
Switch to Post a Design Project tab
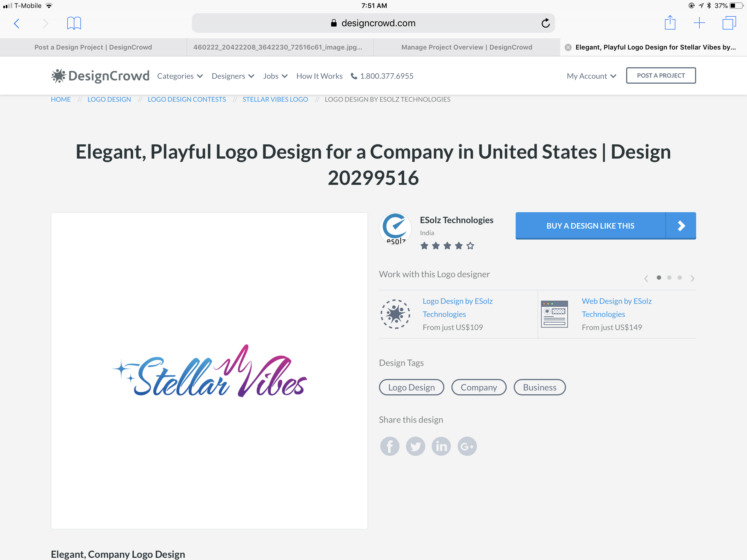pyautogui.click(x=93, y=47)
